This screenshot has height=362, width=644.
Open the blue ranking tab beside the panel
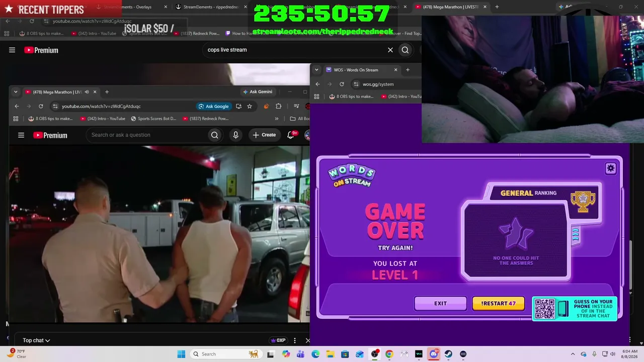(575, 234)
